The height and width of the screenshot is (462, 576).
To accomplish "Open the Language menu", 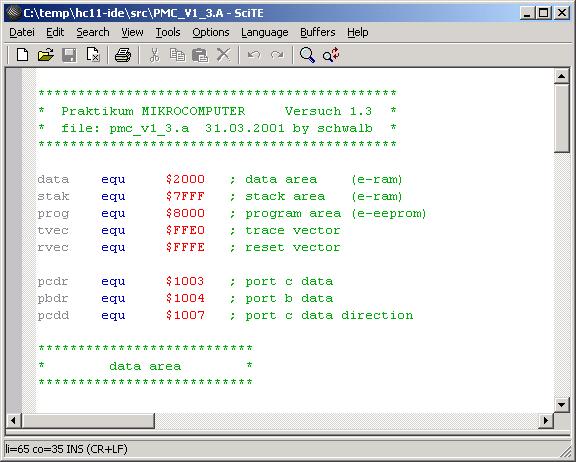I will pyautogui.click(x=264, y=32).
